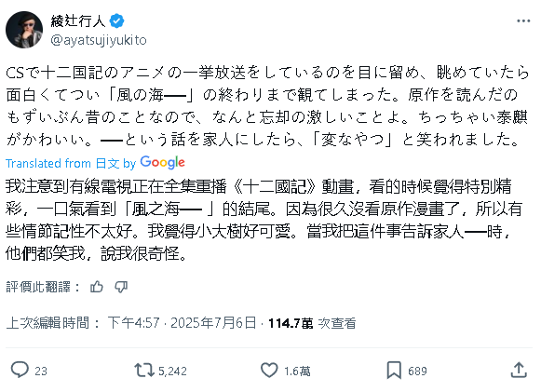
Task: Open the share upload icon
Action: (x=519, y=370)
